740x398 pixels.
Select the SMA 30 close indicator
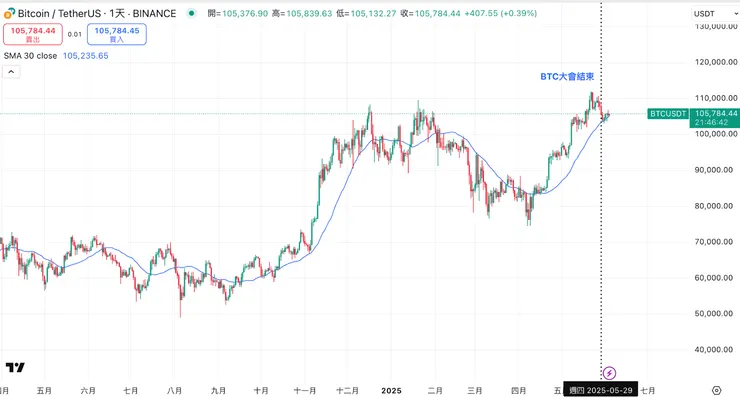click(x=30, y=56)
